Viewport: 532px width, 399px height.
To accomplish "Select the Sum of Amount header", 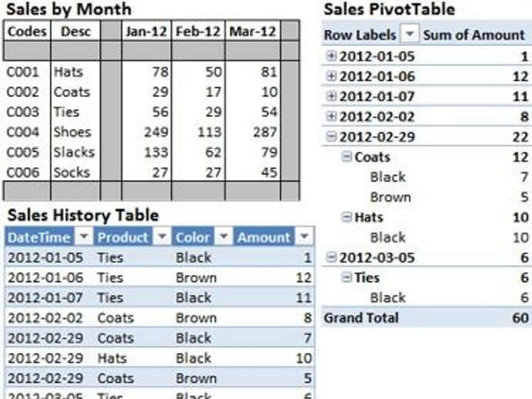I will [x=473, y=35].
